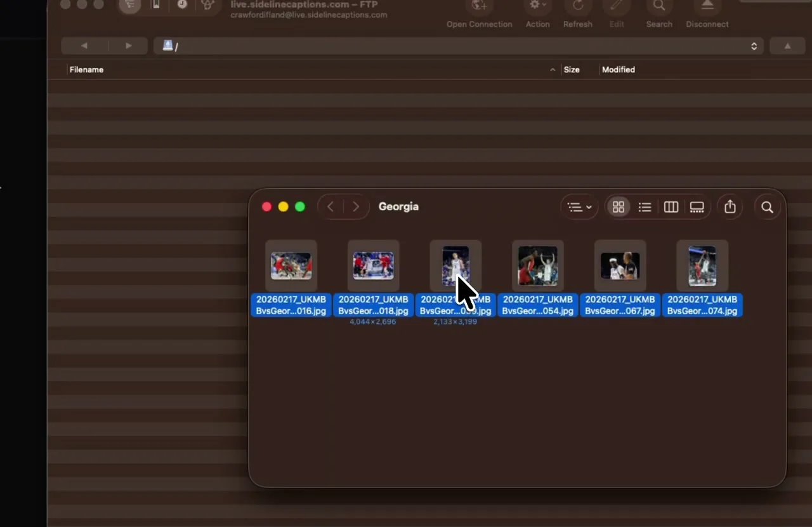Click filename label ending 054.jpg

click(538, 305)
